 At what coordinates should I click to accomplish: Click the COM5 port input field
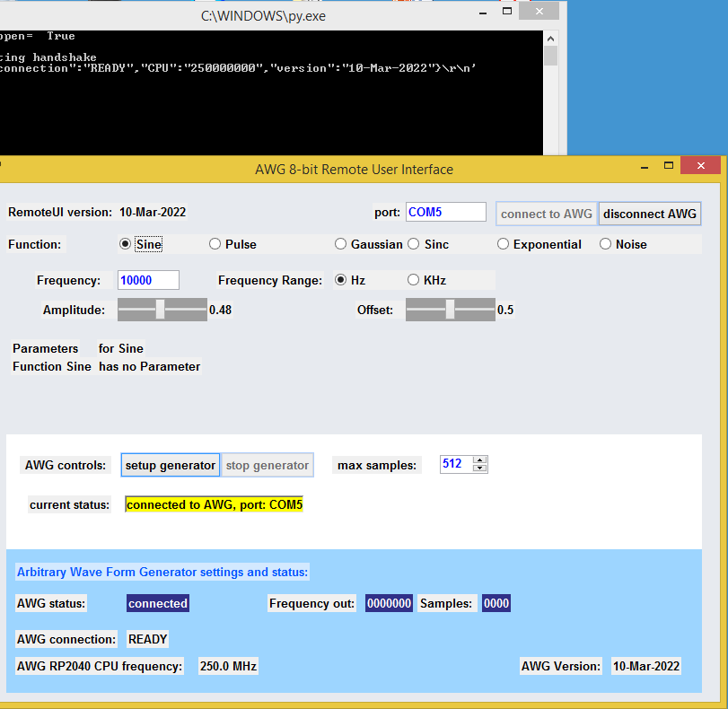[445, 213]
